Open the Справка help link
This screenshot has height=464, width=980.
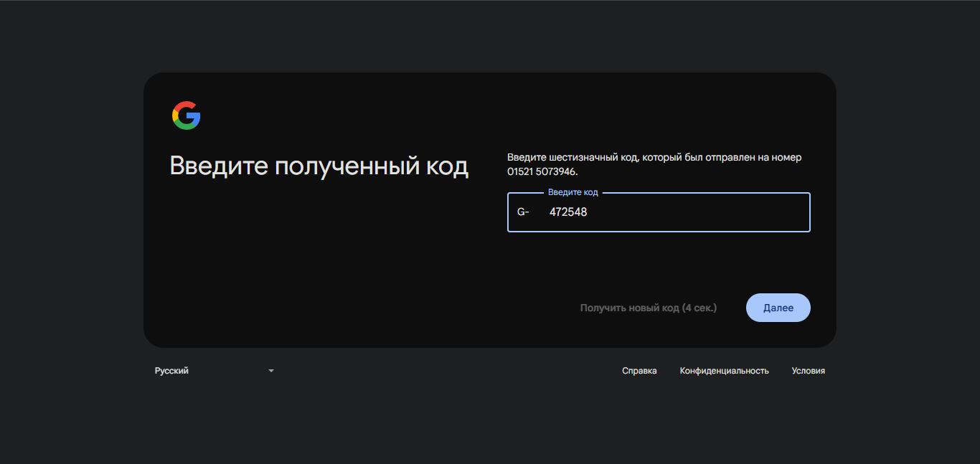(639, 371)
